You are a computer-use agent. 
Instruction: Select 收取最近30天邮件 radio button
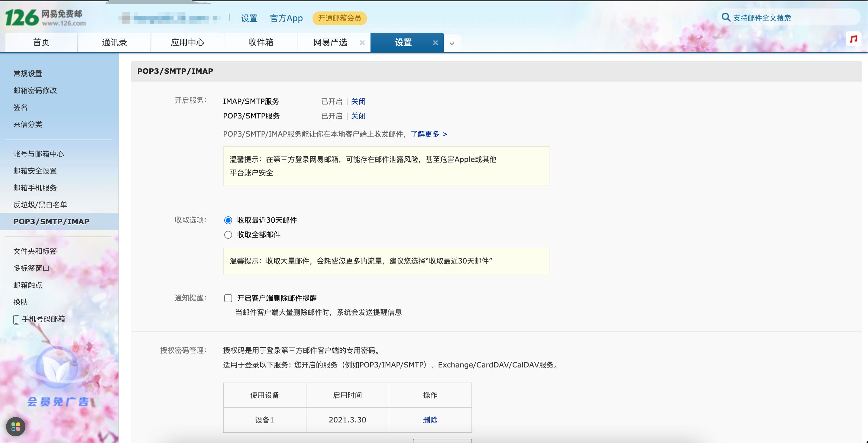(228, 220)
